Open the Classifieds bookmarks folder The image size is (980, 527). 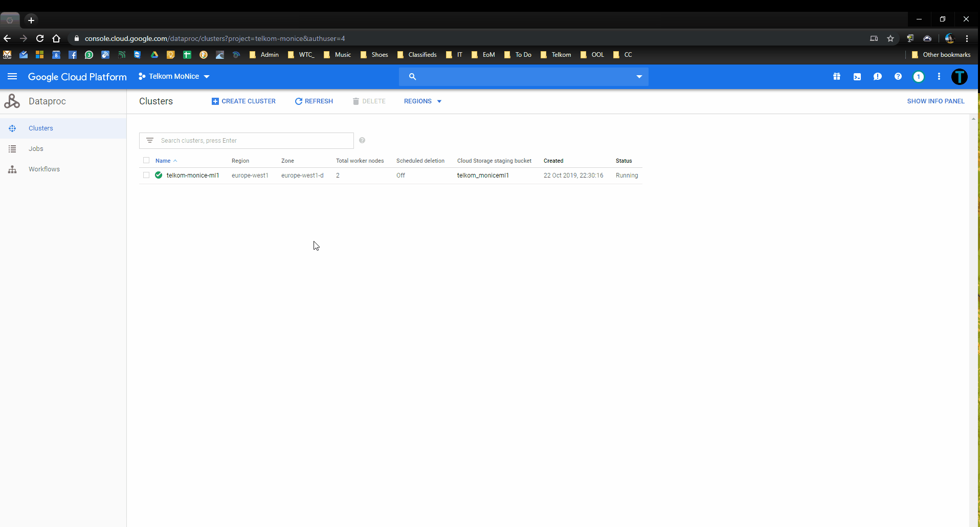point(417,55)
